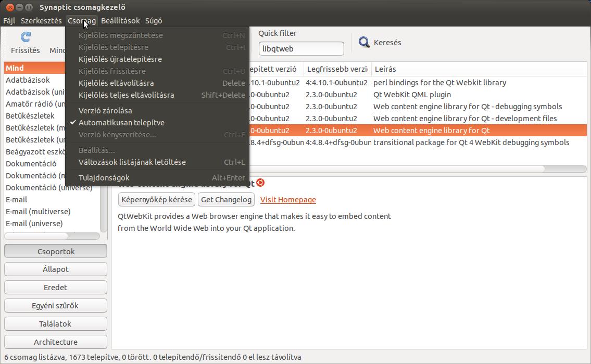Open Tulajdonságok from the menu
This screenshot has width=591, height=364.
[157, 178]
